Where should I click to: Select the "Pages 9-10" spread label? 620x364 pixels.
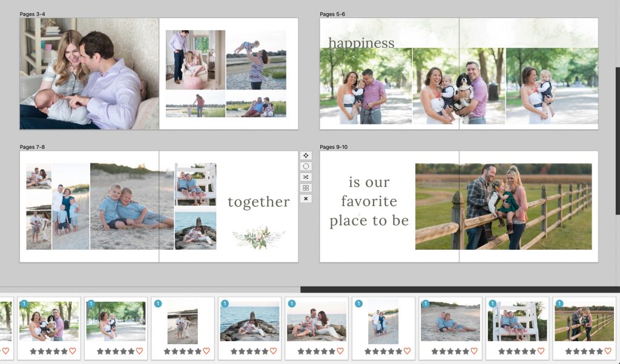coord(334,147)
